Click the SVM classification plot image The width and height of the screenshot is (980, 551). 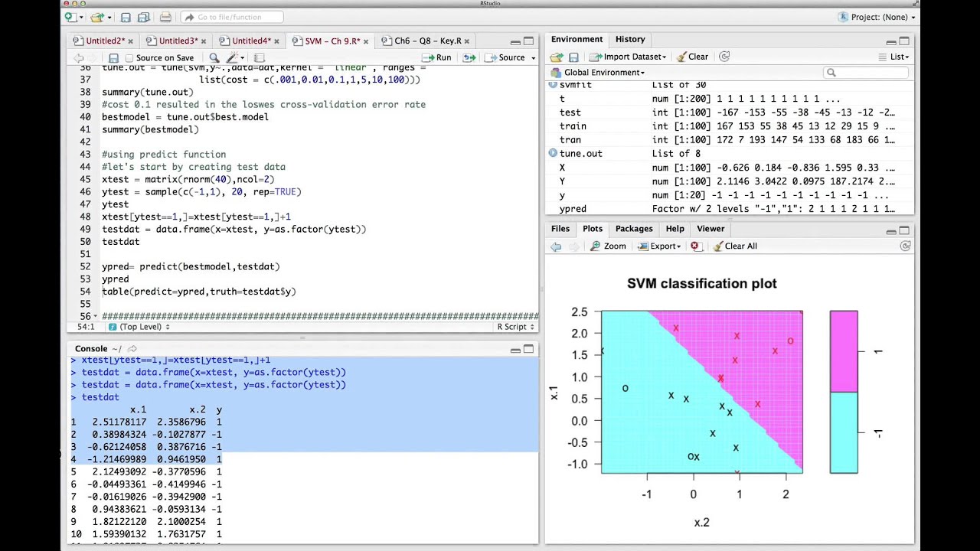click(702, 392)
